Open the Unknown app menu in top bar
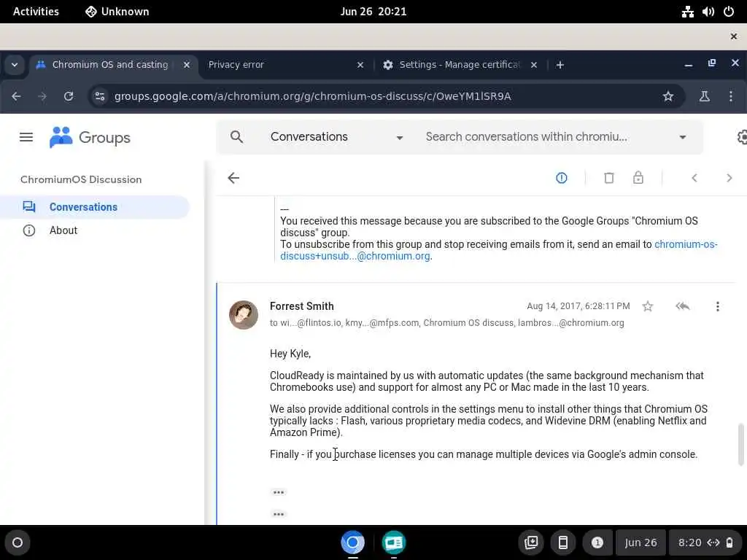 tap(117, 12)
